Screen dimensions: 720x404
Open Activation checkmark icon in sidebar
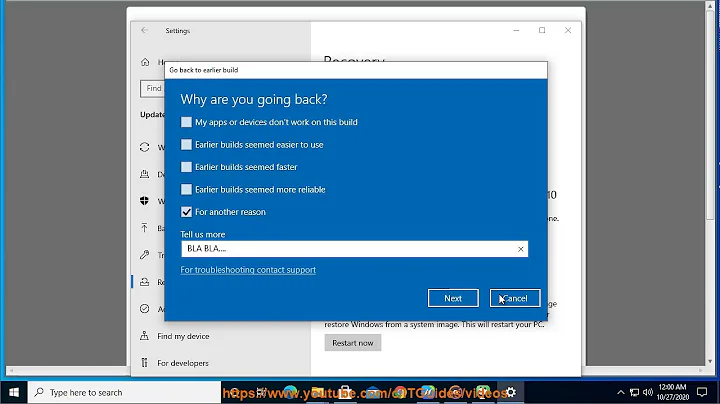click(145, 309)
